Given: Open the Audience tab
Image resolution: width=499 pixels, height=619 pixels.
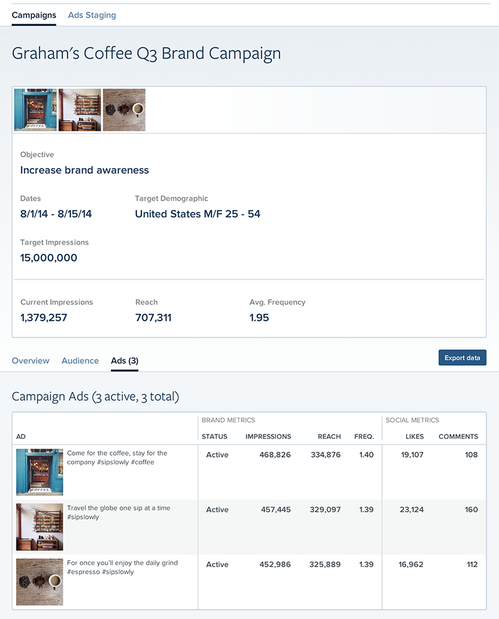Looking at the screenshot, I should (80, 361).
